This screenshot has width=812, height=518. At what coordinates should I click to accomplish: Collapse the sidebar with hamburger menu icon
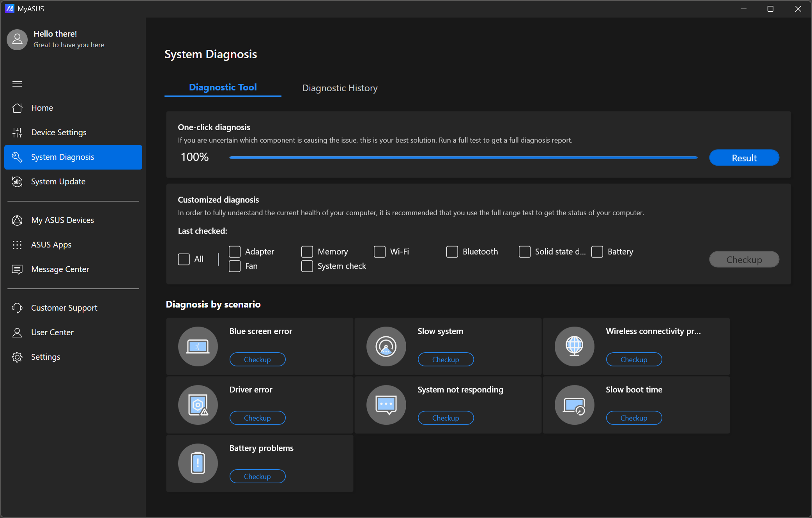pos(17,84)
